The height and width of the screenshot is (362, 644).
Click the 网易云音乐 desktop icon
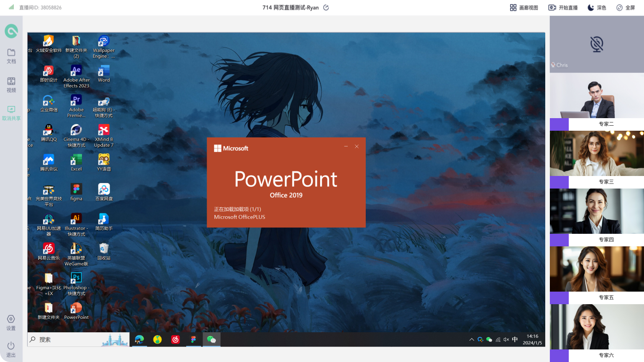[49, 252]
